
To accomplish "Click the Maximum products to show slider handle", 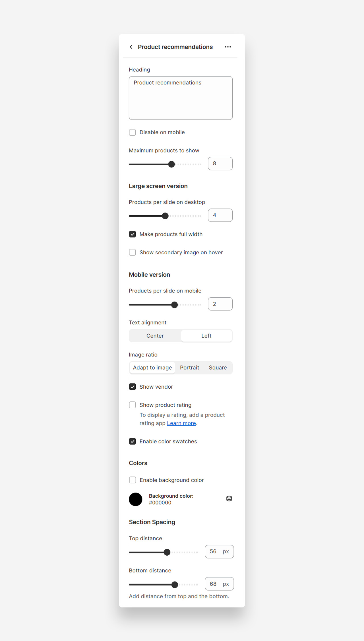I will click(171, 164).
